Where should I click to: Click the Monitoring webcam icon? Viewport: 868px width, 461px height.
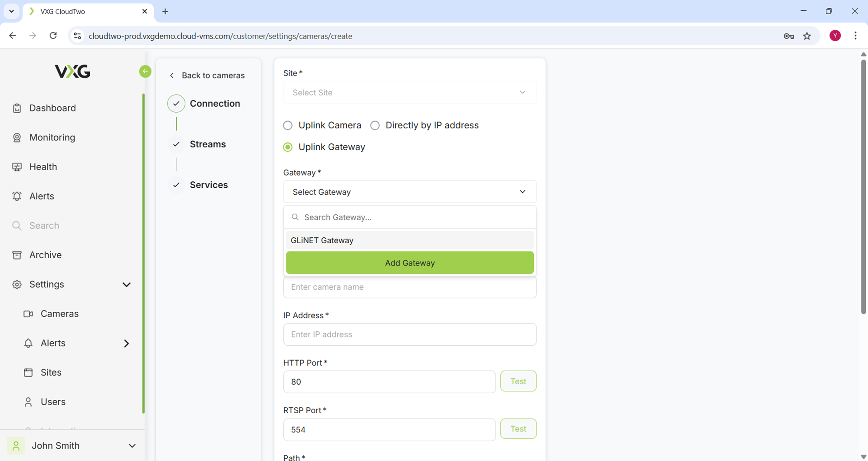(x=17, y=137)
